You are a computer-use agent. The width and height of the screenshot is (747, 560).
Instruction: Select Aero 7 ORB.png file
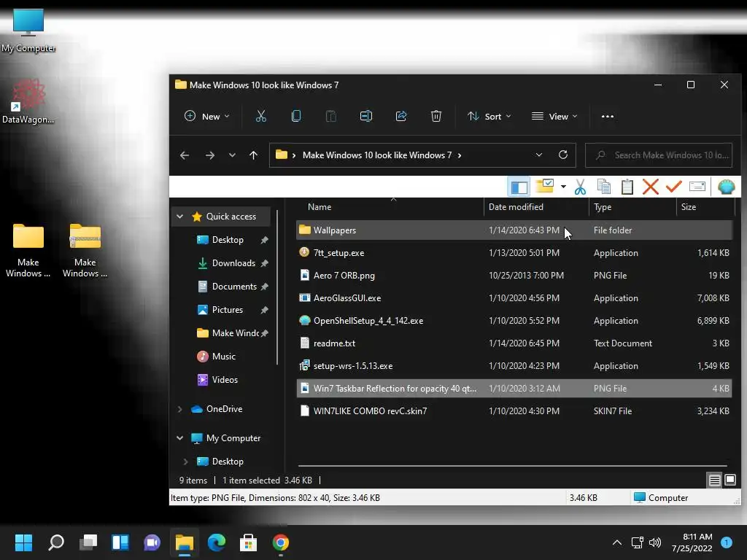(514, 276)
